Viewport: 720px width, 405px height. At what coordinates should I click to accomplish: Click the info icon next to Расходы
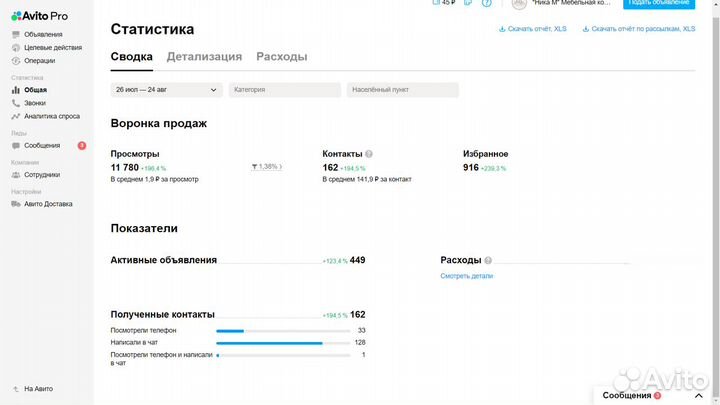point(488,260)
